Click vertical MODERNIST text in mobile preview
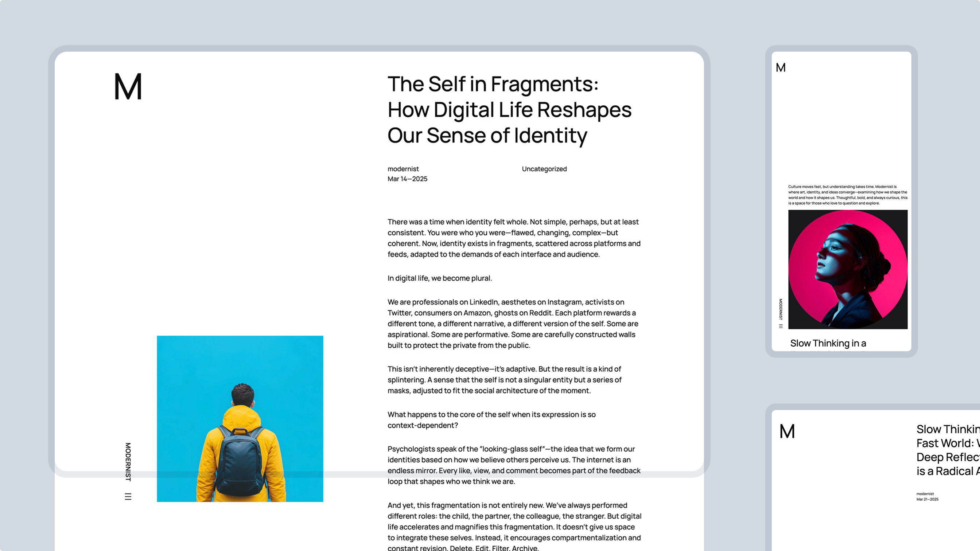980x551 pixels. [781, 309]
